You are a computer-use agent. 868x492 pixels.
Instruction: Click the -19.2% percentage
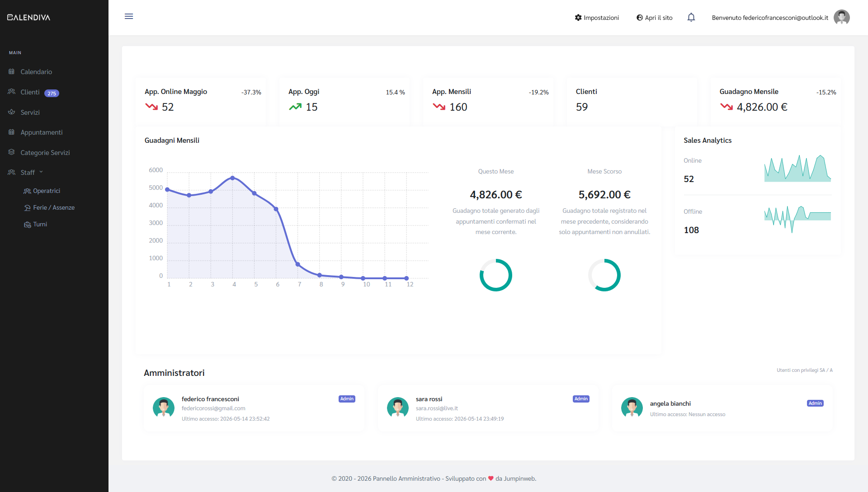[x=539, y=92]
